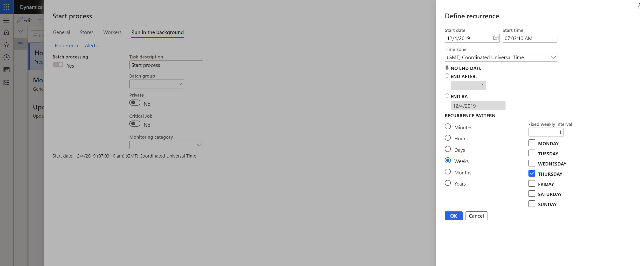Image resolution: width=644 pixels, height=266 pixels.
Task: Expand the Batch group dropdown
Action: click(x=179, y=84)
